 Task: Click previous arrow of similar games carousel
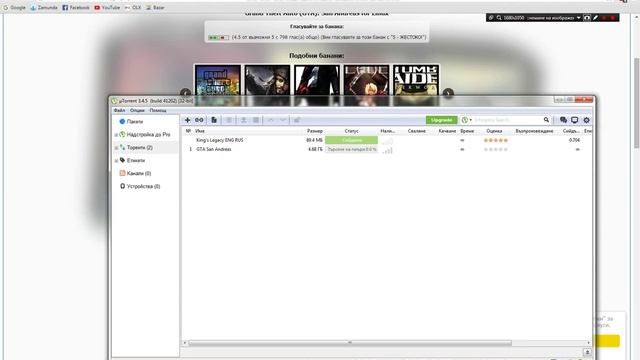pos(185,93)
